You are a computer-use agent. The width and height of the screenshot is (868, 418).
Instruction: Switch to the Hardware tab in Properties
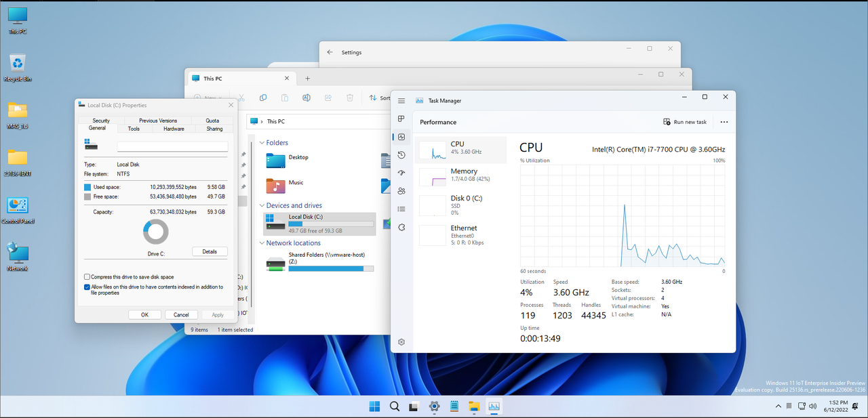[x=174, y=129]
